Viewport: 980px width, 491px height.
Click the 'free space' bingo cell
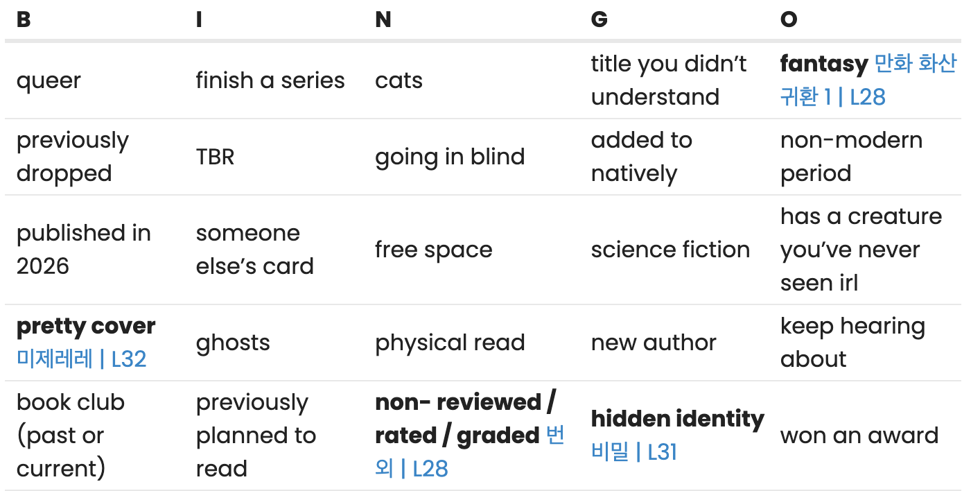(x=433, y=250)
